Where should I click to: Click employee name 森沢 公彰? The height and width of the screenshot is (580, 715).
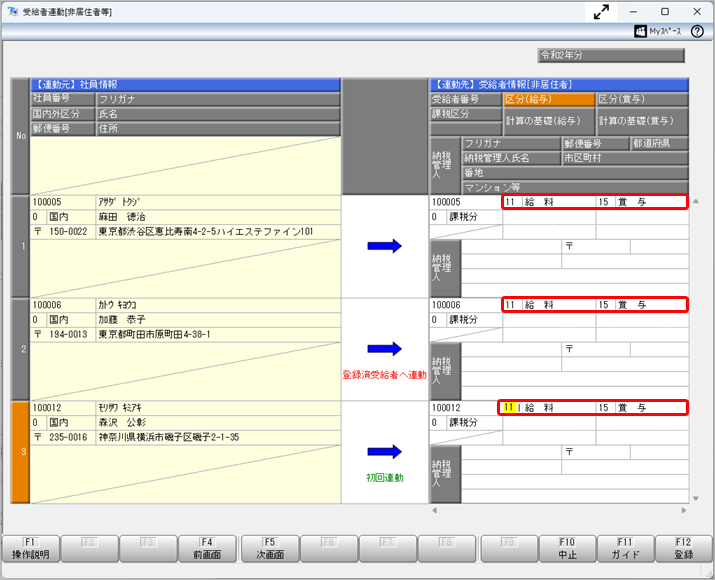[122, 423]
